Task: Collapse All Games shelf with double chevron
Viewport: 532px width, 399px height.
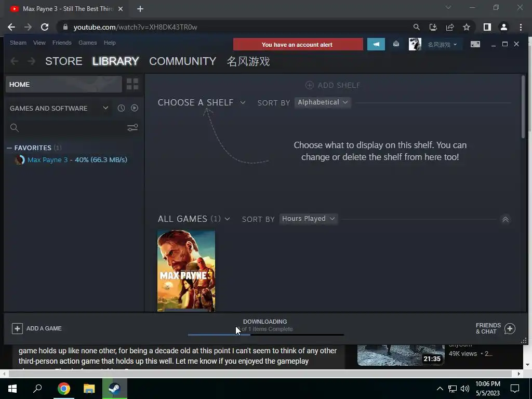Action: coord(505,219)
